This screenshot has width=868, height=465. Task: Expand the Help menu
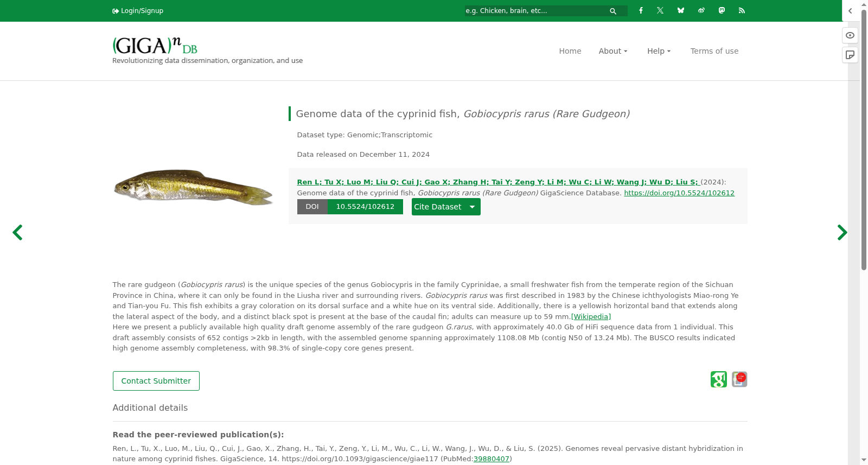point(659,51)
